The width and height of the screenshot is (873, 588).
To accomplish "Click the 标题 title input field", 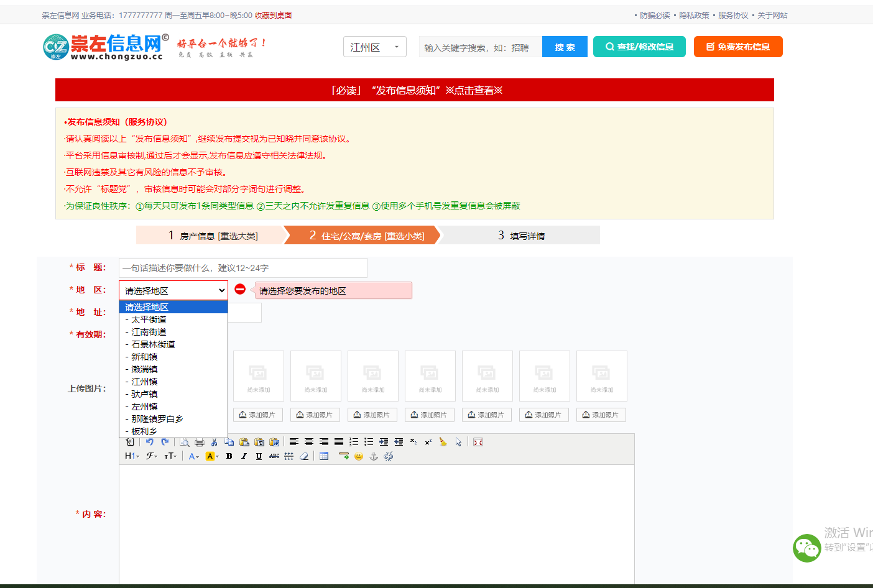I will click(x=243, y=268).
